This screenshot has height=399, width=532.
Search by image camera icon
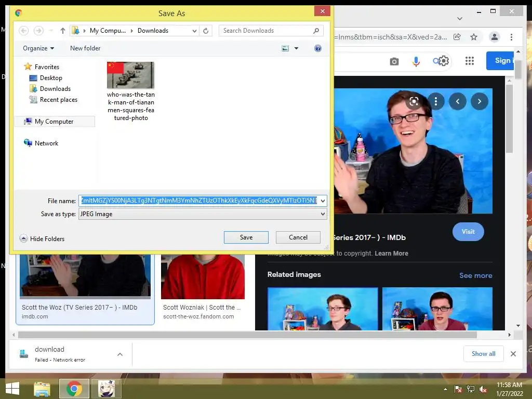pyautogui.click(x=394, y=61)
